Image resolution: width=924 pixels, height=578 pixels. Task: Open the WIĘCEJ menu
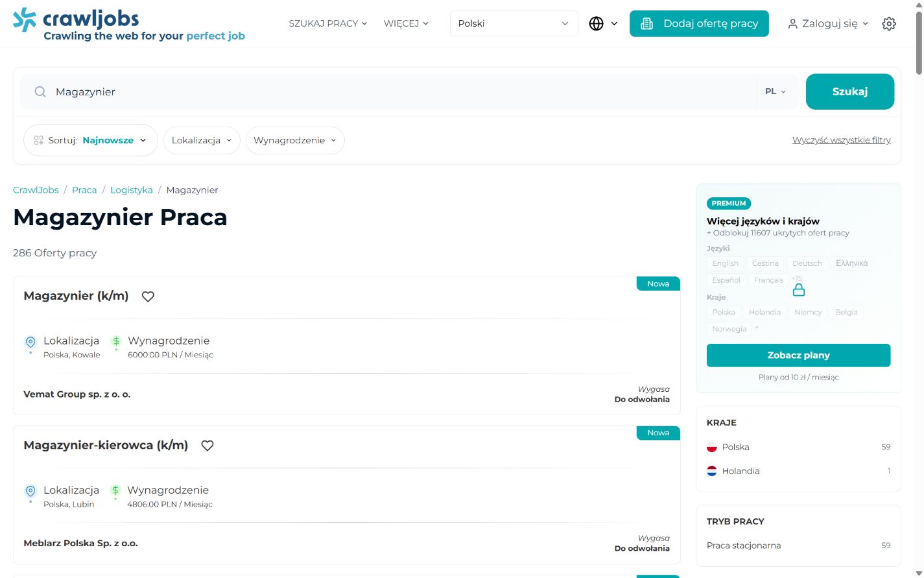406,23
